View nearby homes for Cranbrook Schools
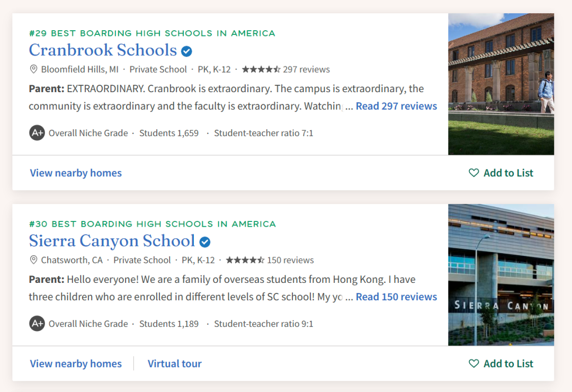572x392 pixels. point(76,173)
